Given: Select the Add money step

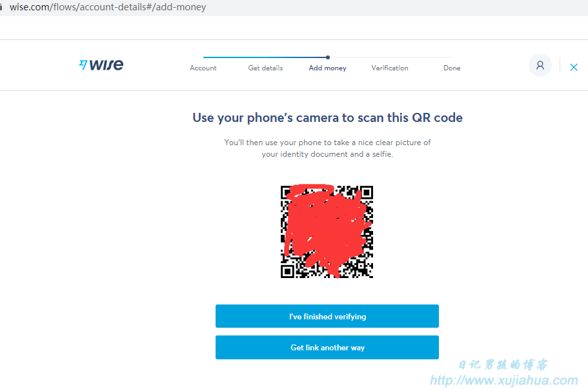Looking at the screenshot, I should pos(327,68).
